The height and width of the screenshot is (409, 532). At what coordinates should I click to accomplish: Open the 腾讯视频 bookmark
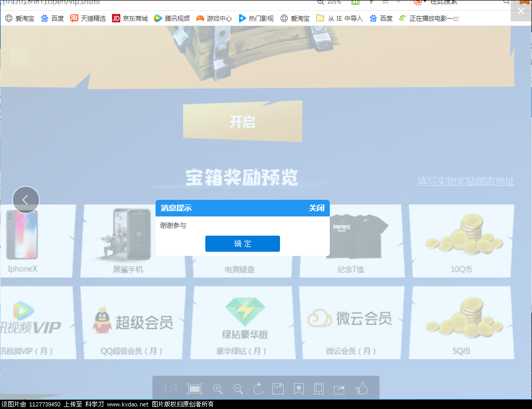tap(172, 18)
